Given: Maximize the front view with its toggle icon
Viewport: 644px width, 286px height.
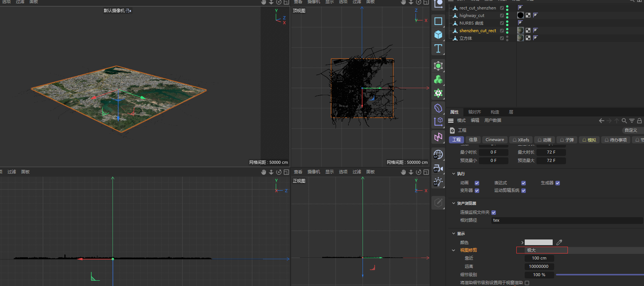Looking at the screenshot, I should click(x=426, y=172).
